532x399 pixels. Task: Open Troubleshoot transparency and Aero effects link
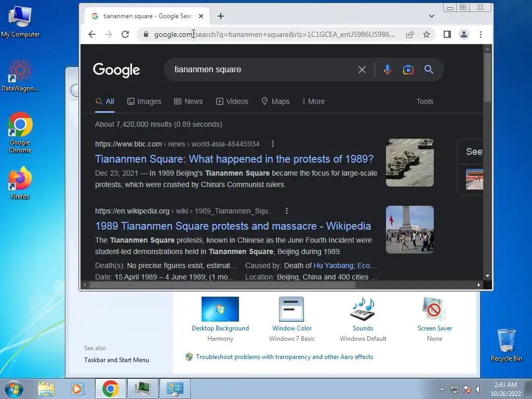tap(284, 357)
